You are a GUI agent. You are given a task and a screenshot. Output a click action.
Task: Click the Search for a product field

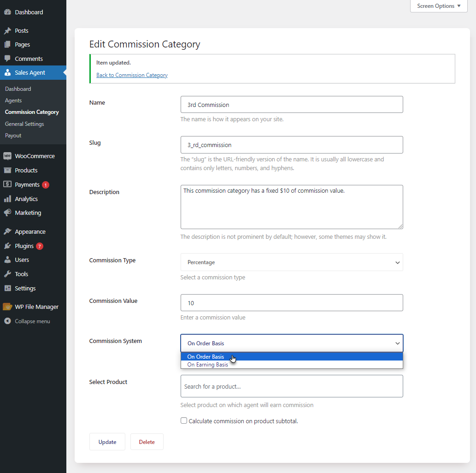pyautogui.click(x=292, y=386)
